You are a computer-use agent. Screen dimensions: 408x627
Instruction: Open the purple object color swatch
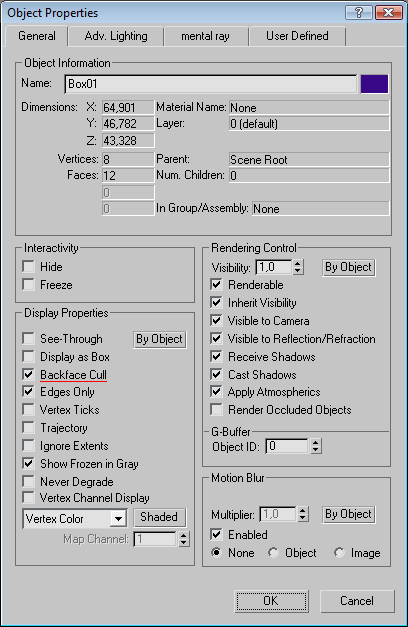pos(374,84)
